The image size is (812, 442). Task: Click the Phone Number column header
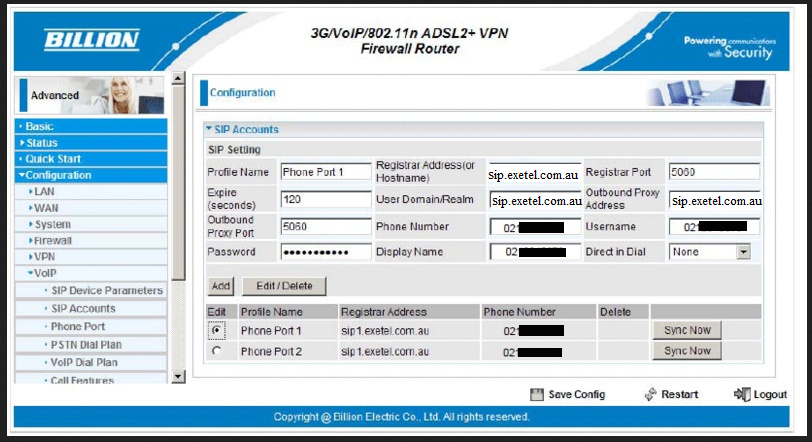coord(519,312)
